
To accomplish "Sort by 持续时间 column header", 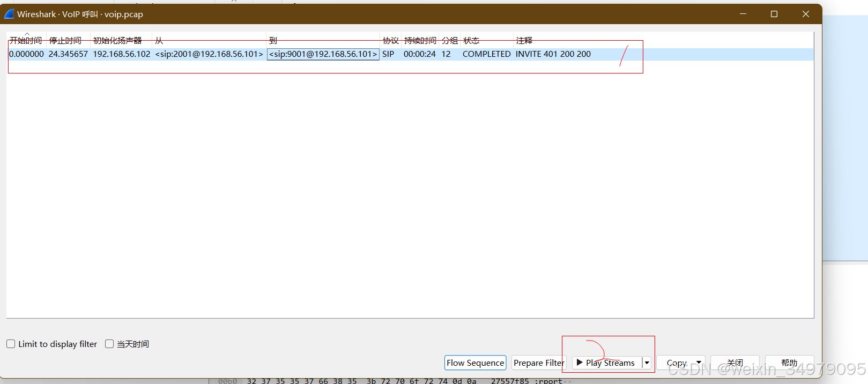I will (x=420, y=40).
